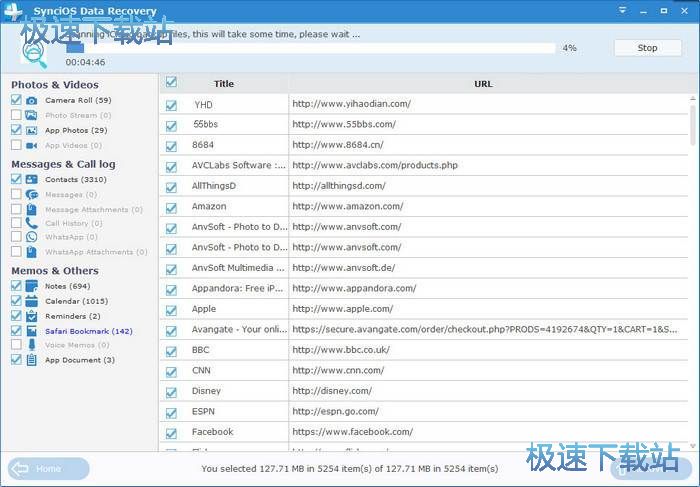The height and width of the screenshot is (487, 700).
Task: Click the WhatsApp Attachments icon
Action: pos(32,252)
